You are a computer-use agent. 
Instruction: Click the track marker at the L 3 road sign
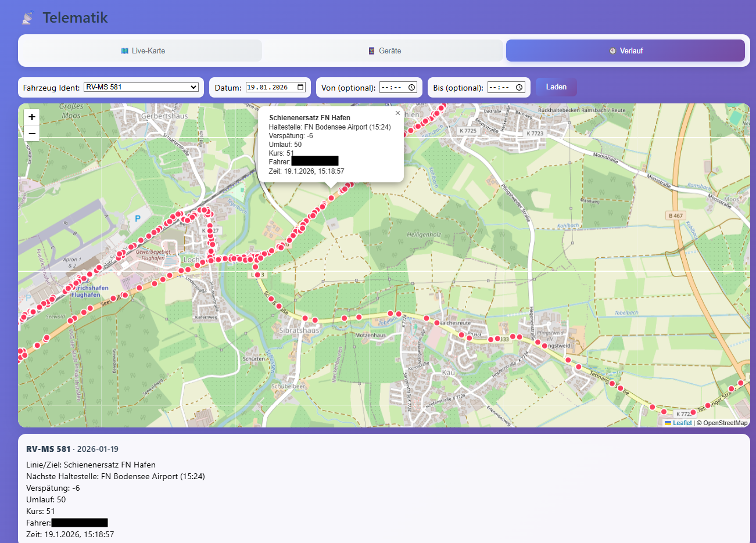point(257,275)
